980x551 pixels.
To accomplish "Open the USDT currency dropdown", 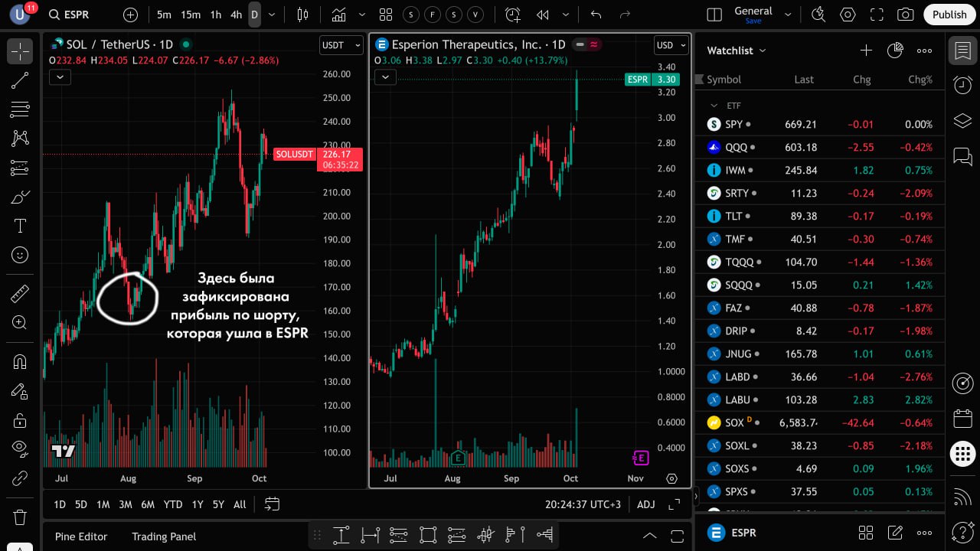I will click(x=341, y=45).
